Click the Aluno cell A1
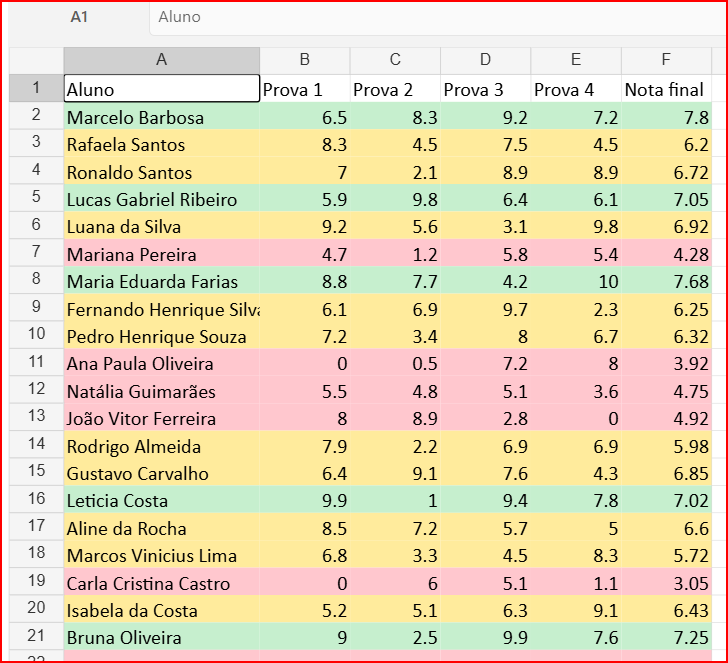 tap(162, 89)
